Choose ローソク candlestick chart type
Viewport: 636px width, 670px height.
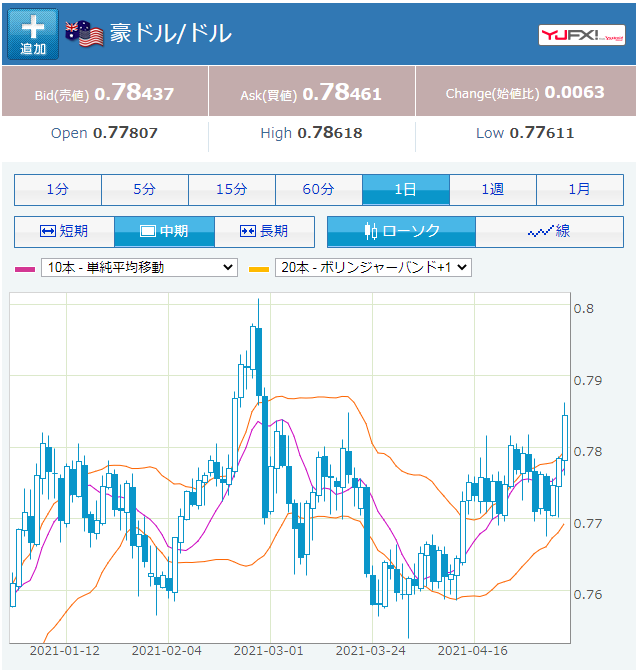pyautogui.click(x=401, y=232)
